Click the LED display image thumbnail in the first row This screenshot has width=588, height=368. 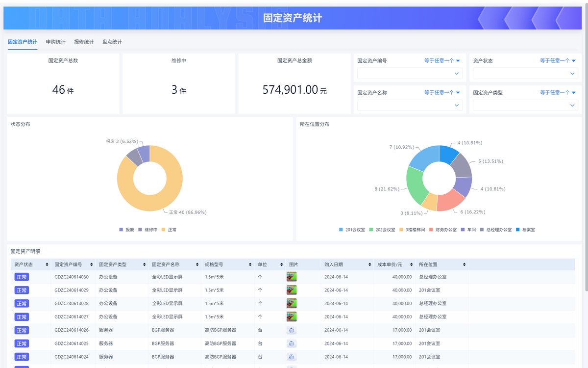(291, 276)
